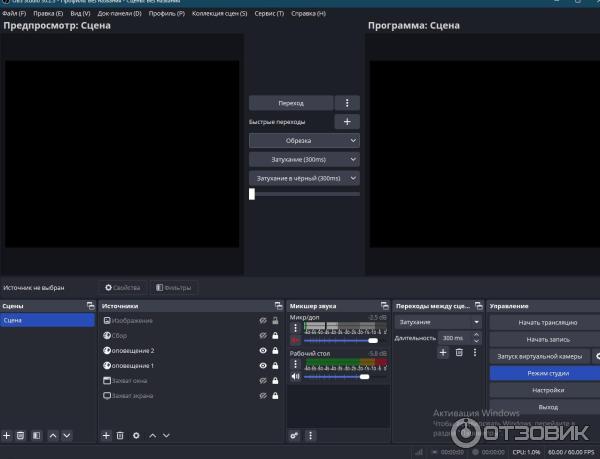Viewport: 600px width, 459px height.
Task: Open the Обрезка quick transition dropdown
Action: click(x=304, y=140)
